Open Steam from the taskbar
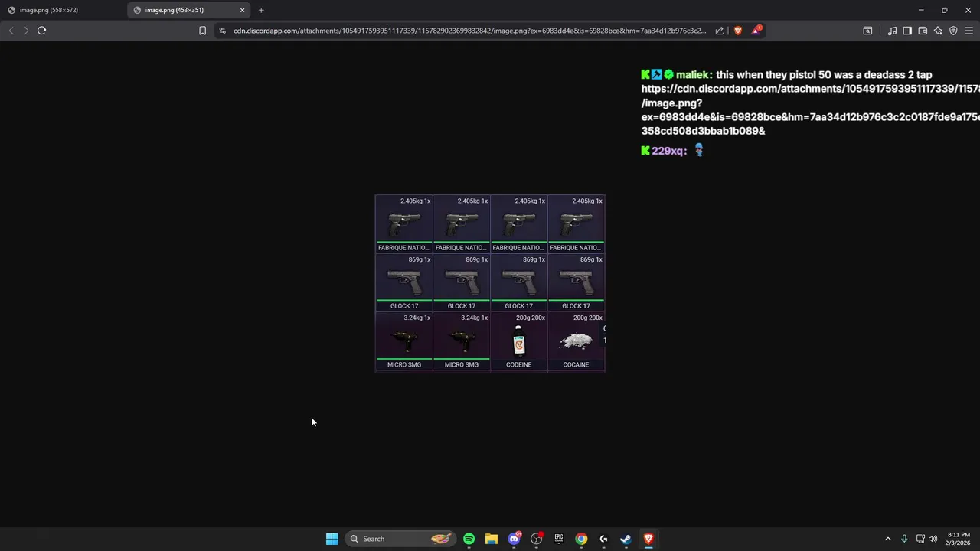This screenshot has height=551, width=980. (x=626, y=539)
